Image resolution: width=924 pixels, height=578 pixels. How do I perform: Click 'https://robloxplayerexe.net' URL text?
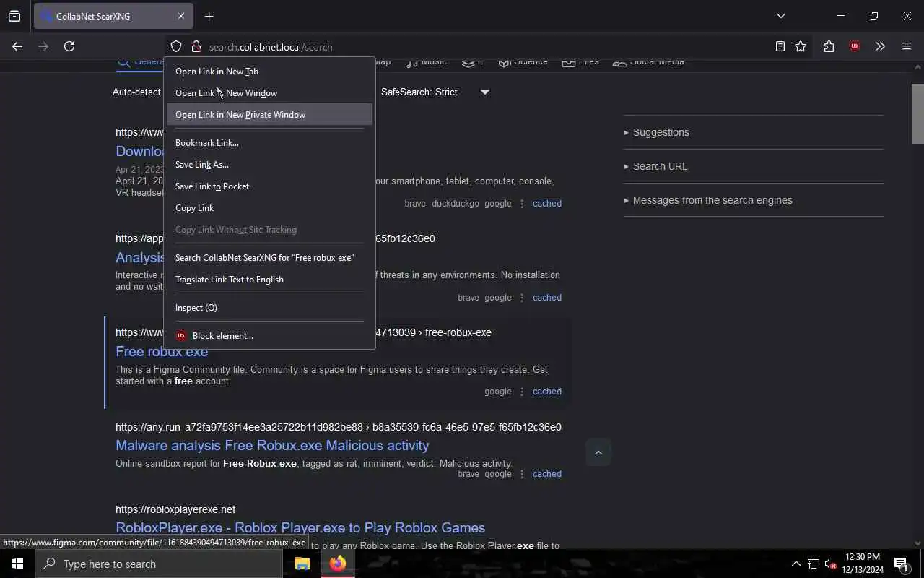click(x=175, y=509)
